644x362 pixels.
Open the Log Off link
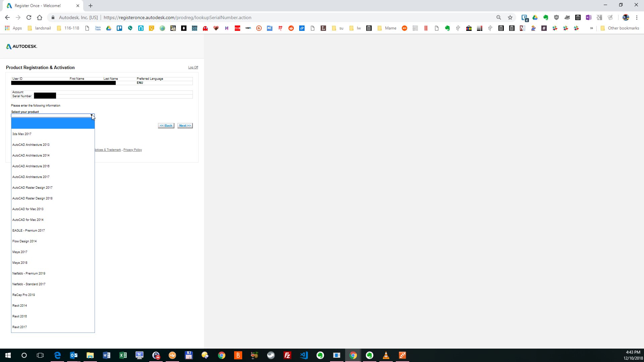[x=193, y=67]
